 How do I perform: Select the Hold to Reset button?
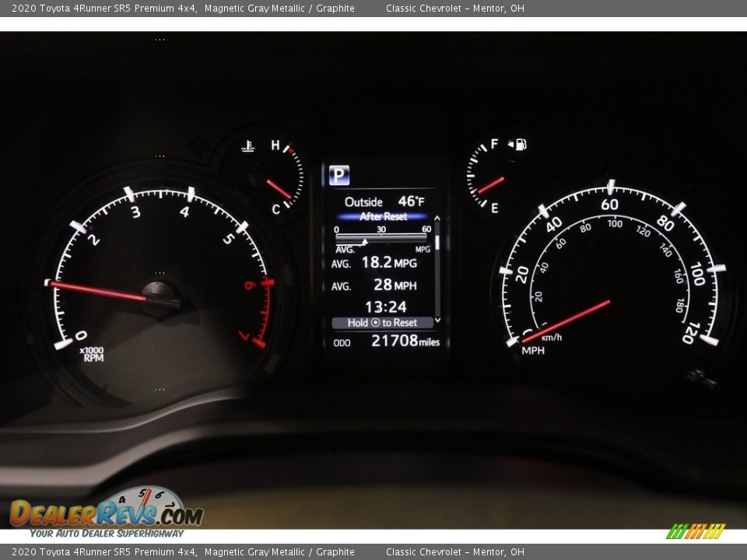(x=383, y=323)
